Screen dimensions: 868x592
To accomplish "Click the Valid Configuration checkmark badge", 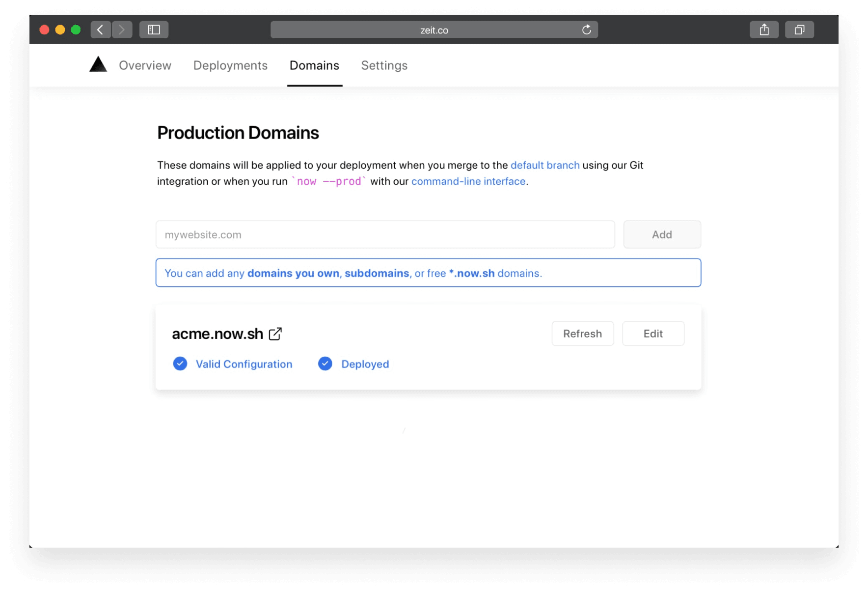I will coord(180,364).
